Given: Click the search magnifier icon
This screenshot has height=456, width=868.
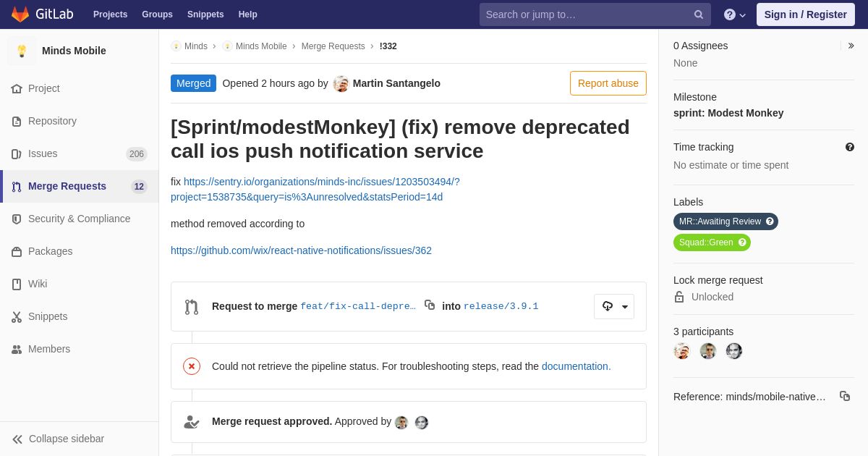Looking at the screenshot, I should coord(699,14).
